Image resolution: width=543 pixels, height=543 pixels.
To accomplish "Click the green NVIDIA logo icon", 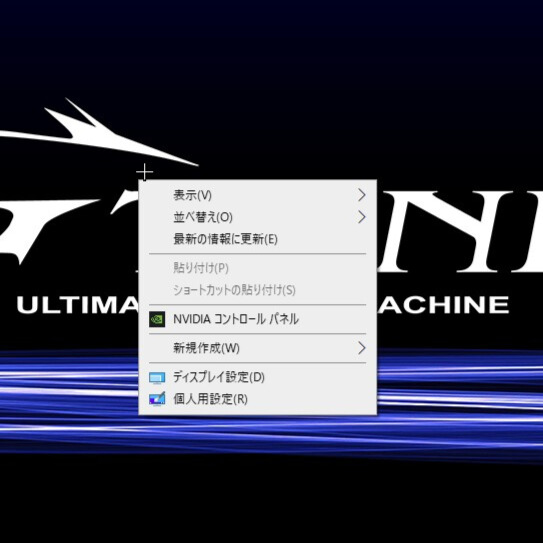I will point(157,319).
